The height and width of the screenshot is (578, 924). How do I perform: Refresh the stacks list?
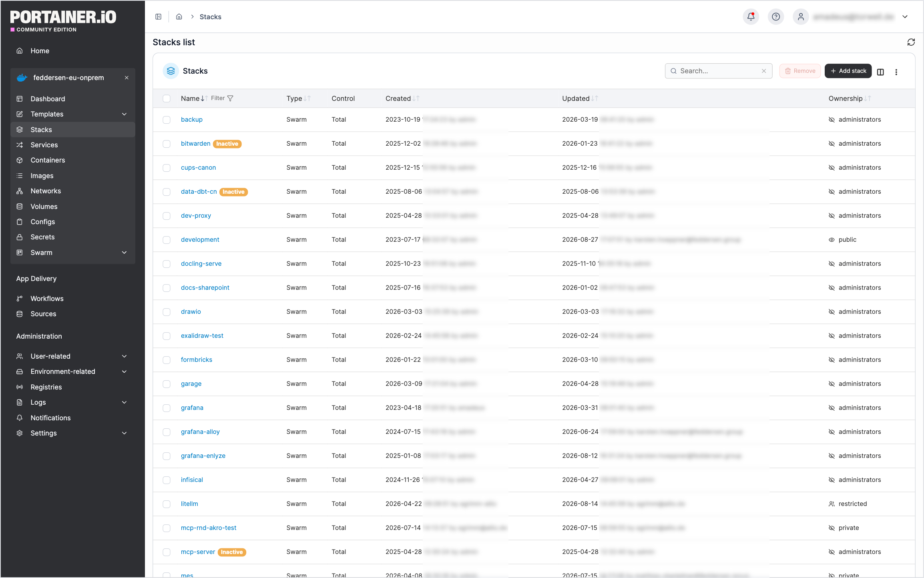911,42
